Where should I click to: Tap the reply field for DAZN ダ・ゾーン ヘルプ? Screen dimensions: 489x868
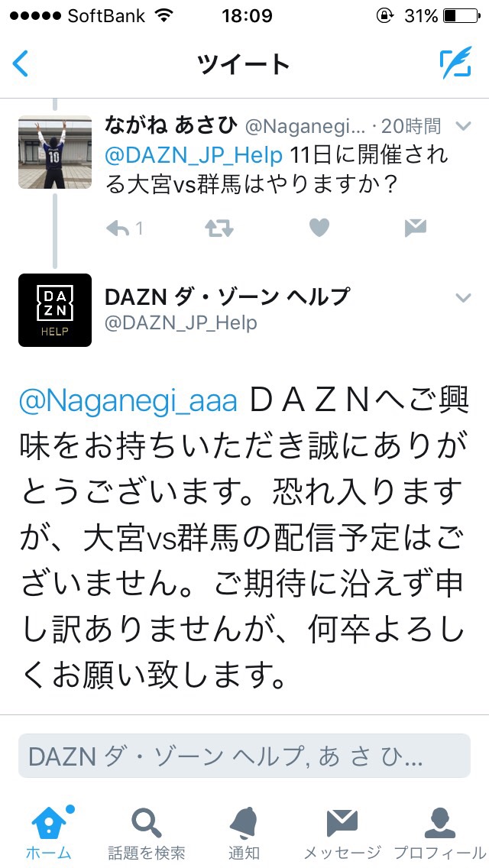[x=244, y=756]
